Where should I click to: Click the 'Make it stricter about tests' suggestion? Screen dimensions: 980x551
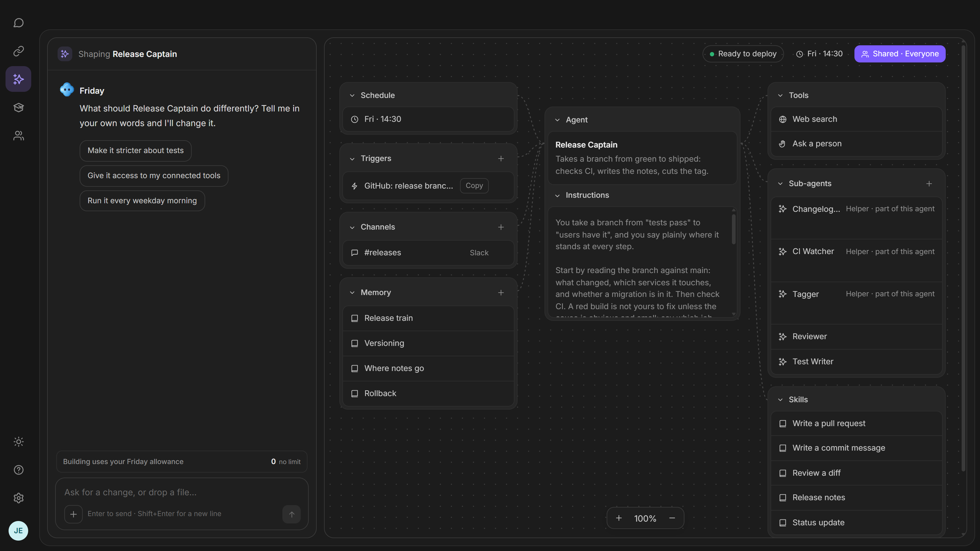point(135,151)
